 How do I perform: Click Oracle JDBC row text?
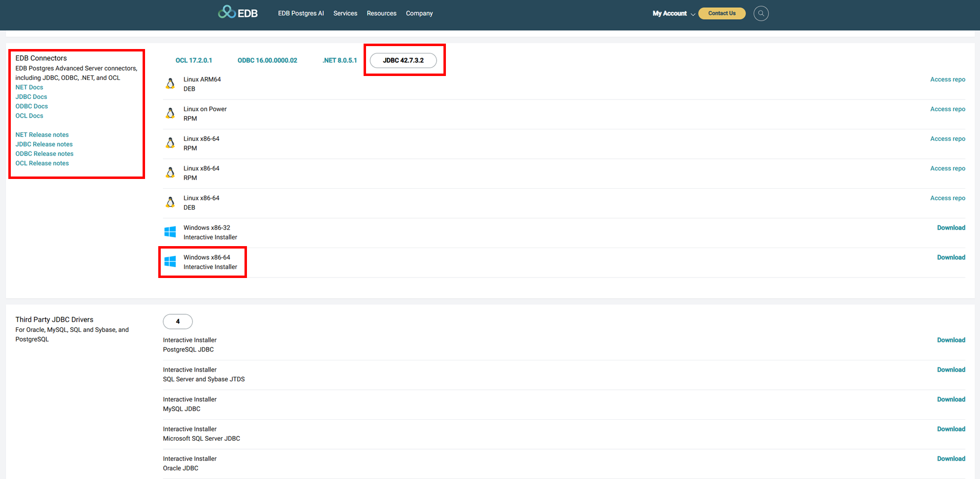point(190,463)
